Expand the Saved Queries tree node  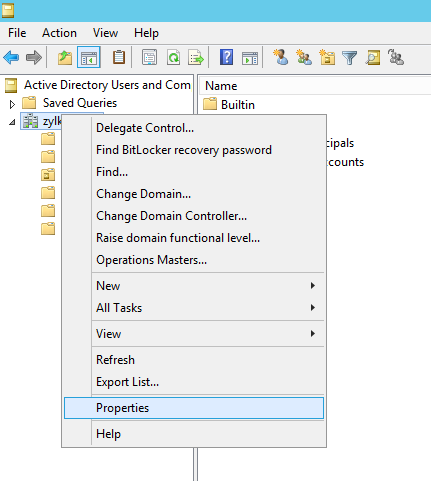(12, 104)
